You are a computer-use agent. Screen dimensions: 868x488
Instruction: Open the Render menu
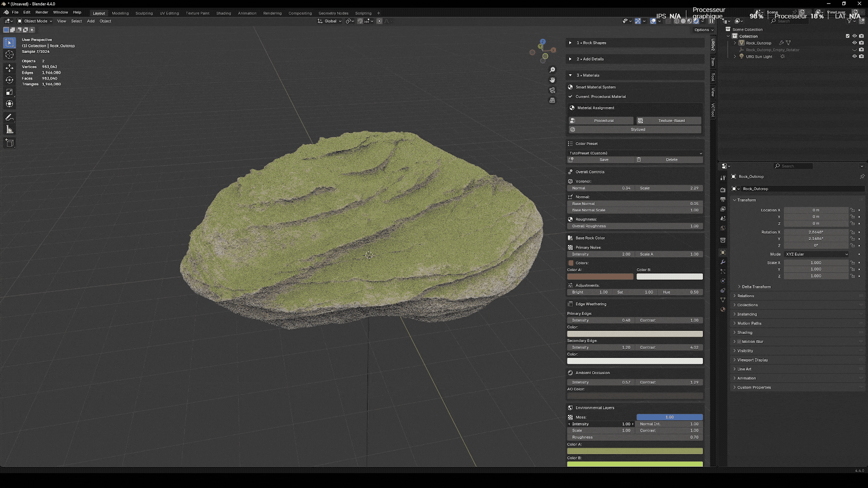(42, 12)
